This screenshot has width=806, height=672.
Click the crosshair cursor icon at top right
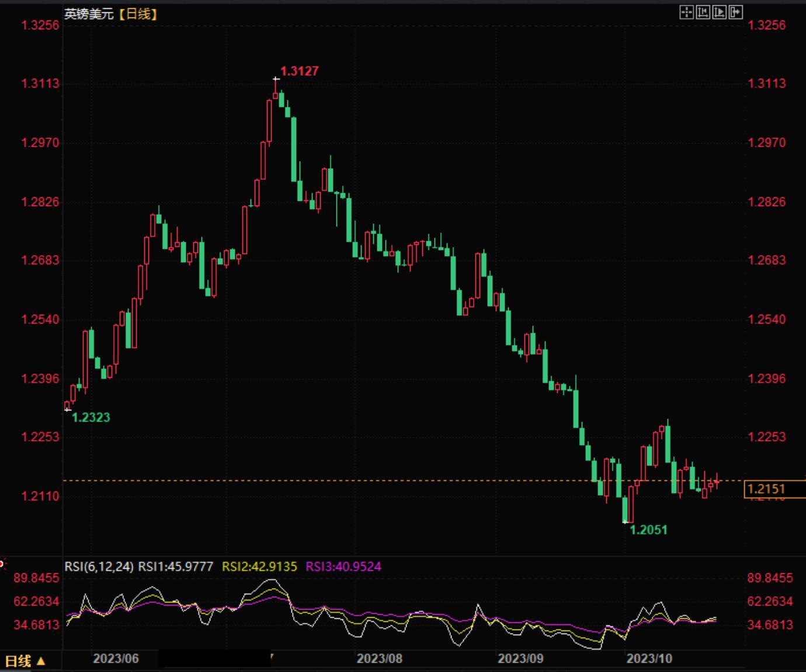click(x=687, y=12)
